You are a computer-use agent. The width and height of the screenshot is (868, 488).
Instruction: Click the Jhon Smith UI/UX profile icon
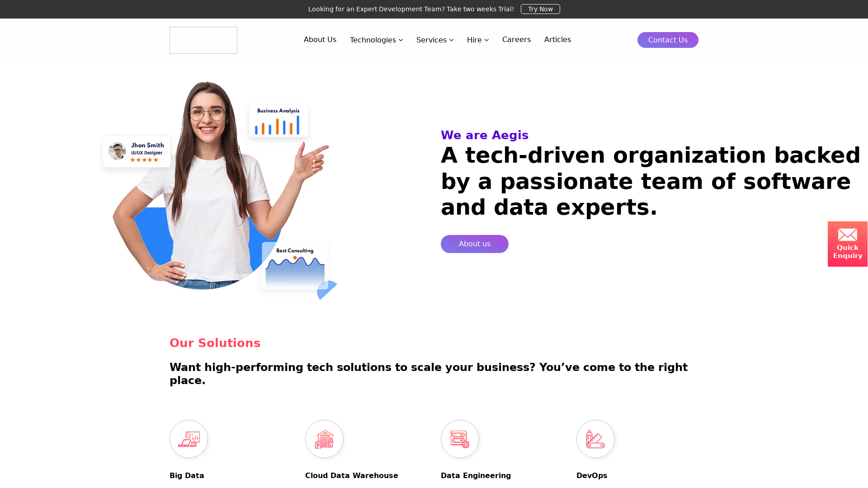(117, 151)
